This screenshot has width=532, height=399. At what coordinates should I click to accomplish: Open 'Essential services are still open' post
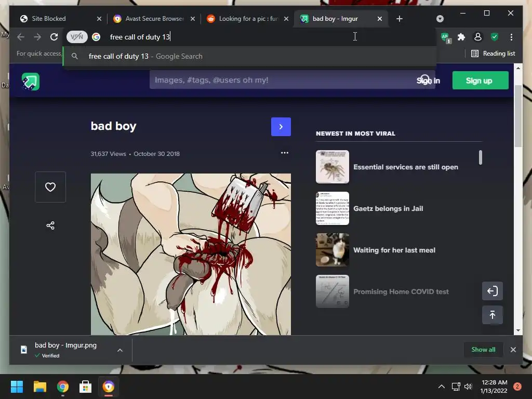405,167
